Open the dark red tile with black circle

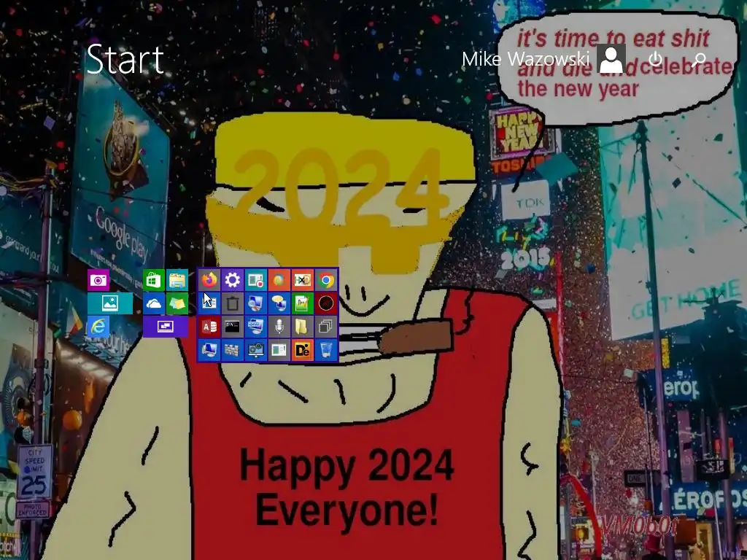coord(326,303)
